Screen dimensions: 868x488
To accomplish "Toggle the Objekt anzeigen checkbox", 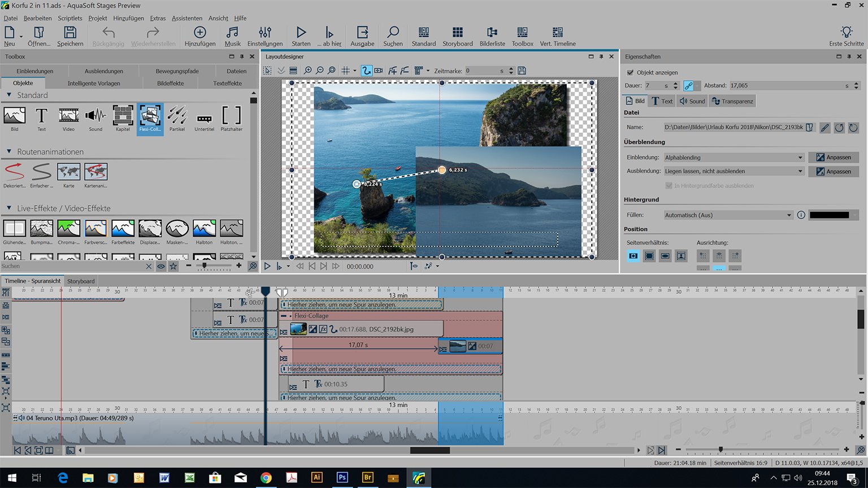I will pos(630,72).
